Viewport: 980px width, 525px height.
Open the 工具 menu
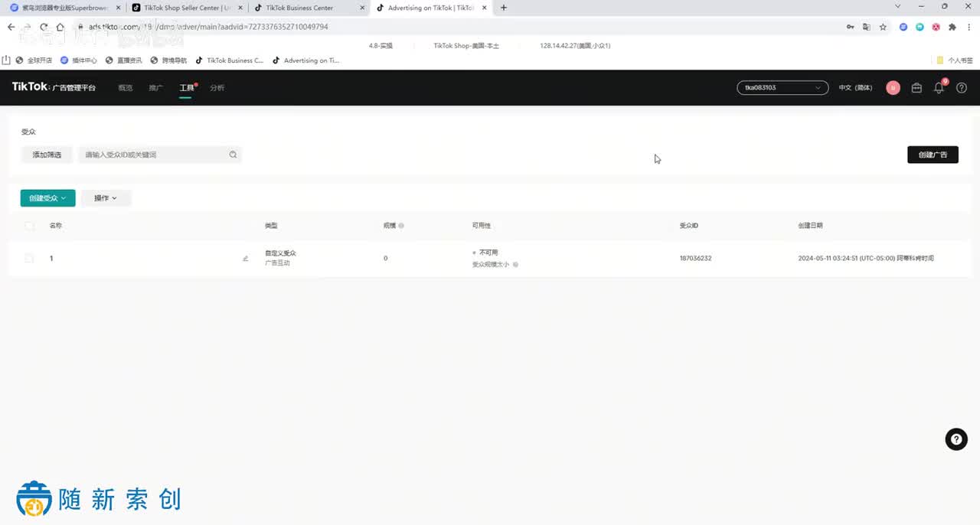[x=186, y=88]
